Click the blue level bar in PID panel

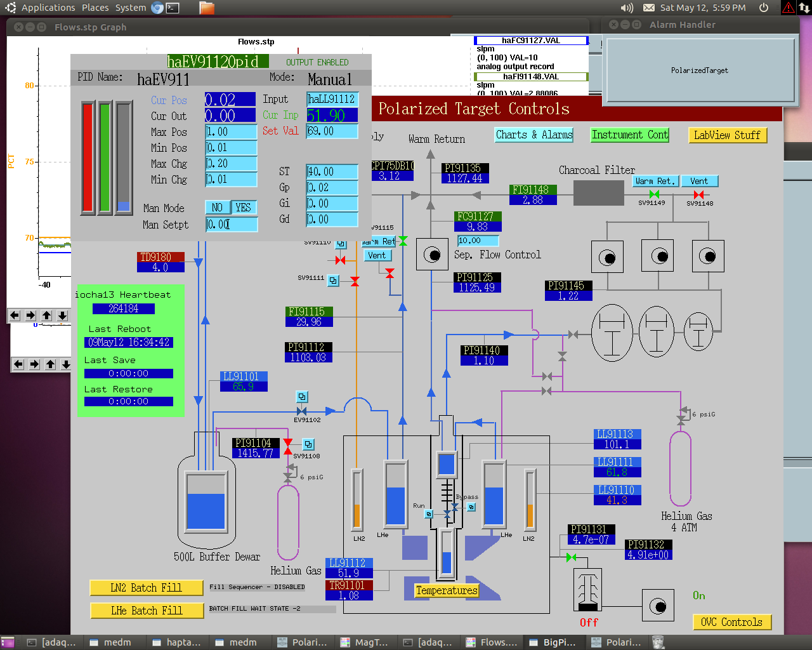tap(123, 158)
